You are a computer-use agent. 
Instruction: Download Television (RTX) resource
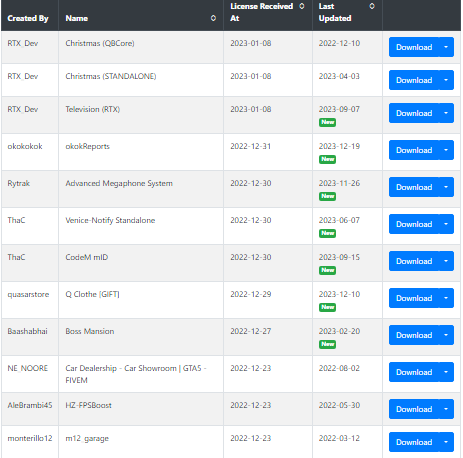coord(414,113)
